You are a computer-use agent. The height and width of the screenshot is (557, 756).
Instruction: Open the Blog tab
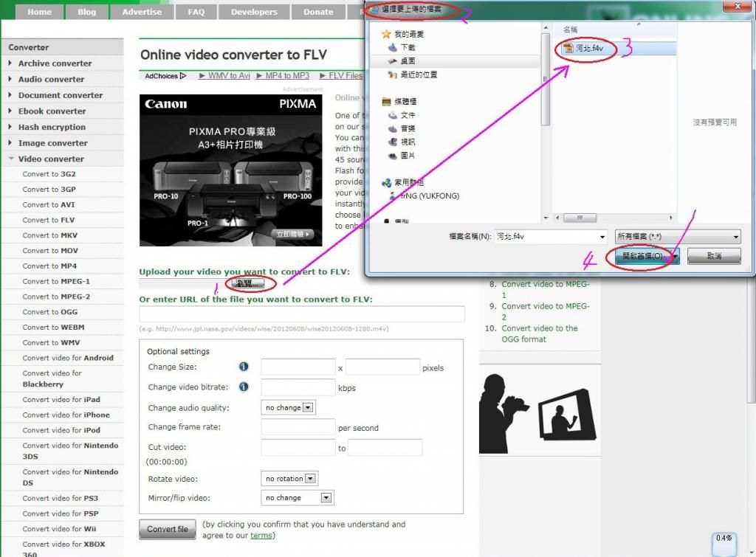click(87, 12)
